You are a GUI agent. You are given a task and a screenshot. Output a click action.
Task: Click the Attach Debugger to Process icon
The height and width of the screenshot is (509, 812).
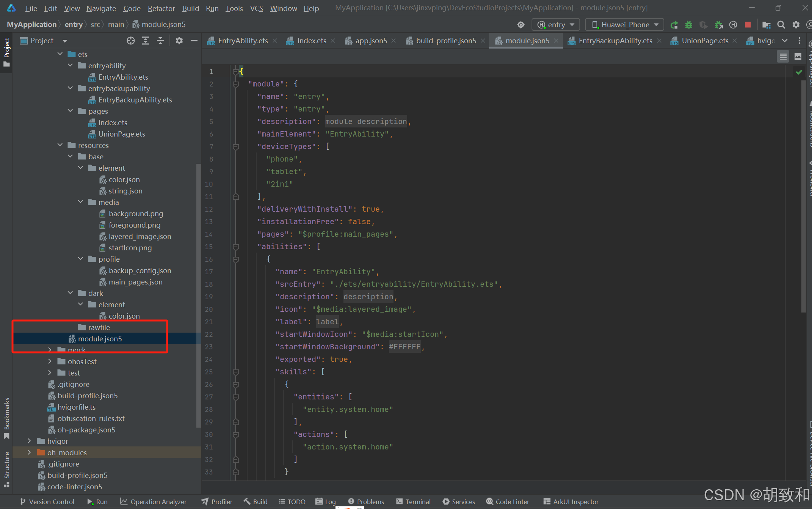(718, 25)
